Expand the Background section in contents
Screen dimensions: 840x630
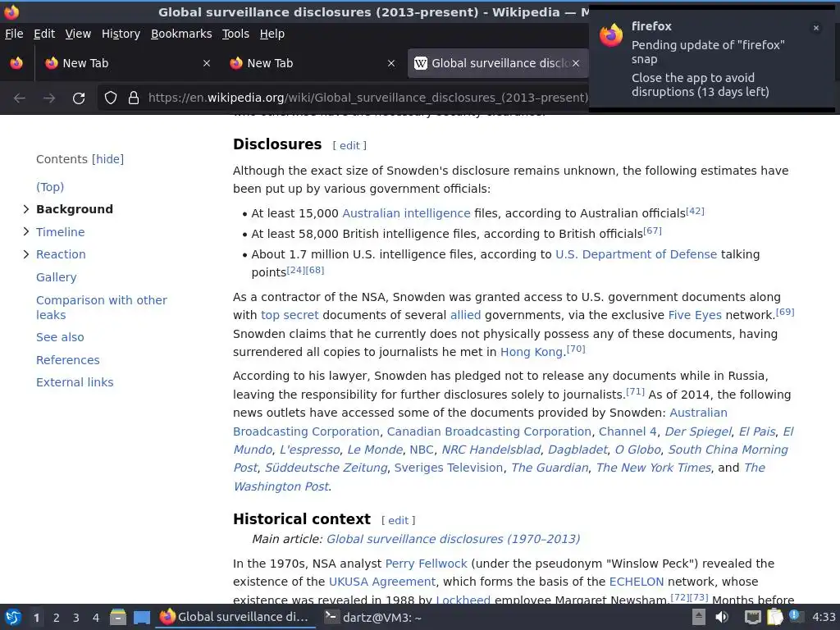pyautogui.click(x=25, y=209)
